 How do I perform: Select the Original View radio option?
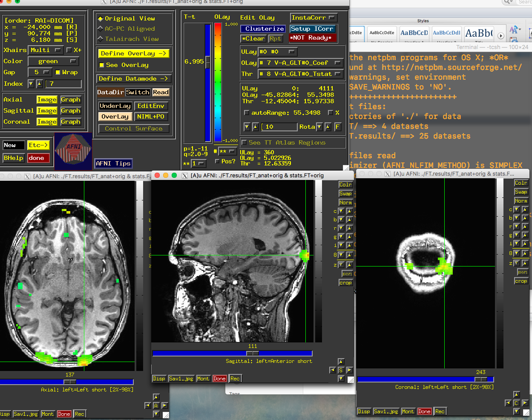tap(127, 18)
